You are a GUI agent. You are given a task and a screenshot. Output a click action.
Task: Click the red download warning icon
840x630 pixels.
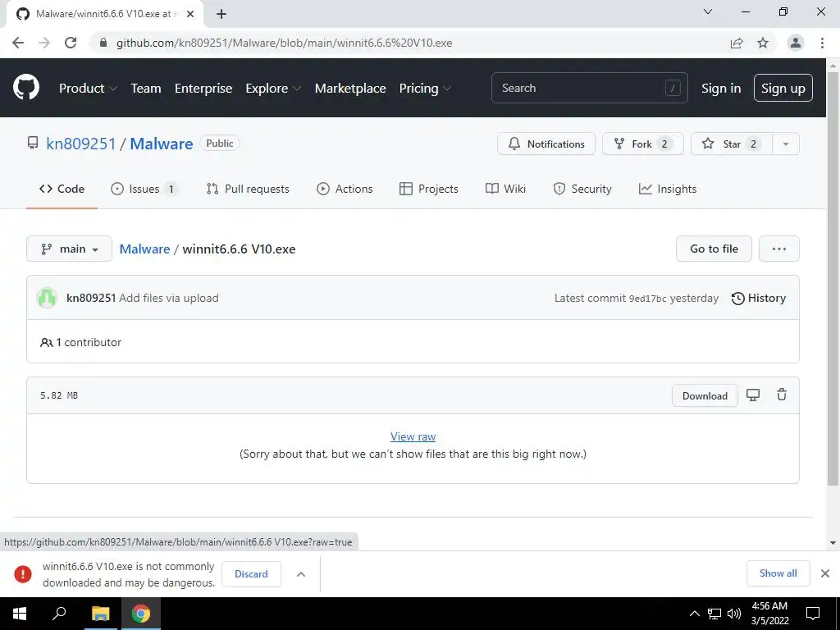click(22, 573)
